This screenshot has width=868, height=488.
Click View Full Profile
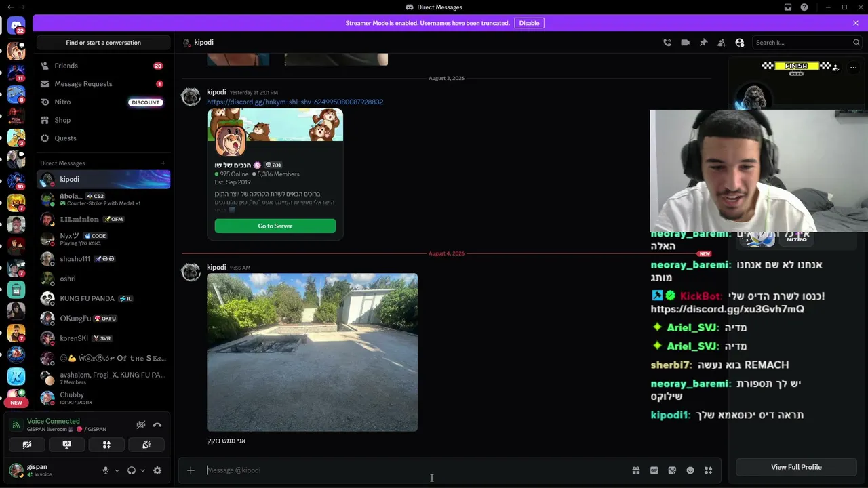[796, 467]
